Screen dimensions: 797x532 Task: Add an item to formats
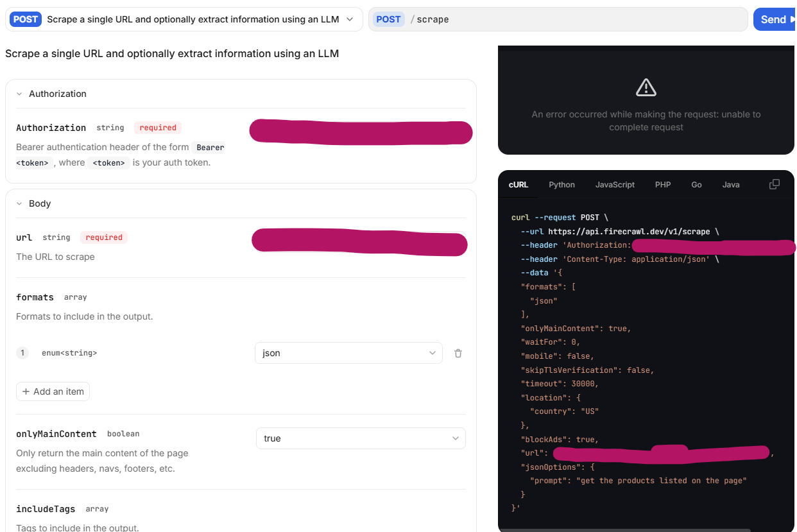tap(53, 391)
